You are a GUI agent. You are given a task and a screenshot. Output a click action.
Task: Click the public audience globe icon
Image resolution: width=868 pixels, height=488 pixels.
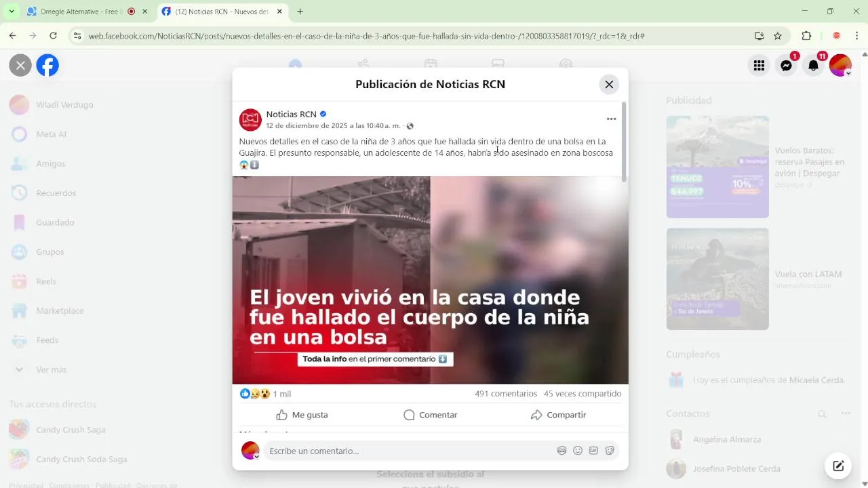tap(410, 126)
